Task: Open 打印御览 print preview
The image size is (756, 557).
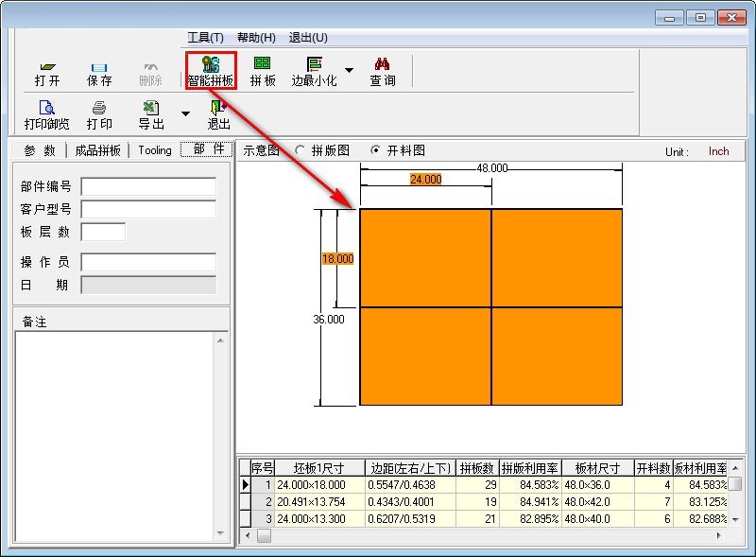Action: coord(46,115)
